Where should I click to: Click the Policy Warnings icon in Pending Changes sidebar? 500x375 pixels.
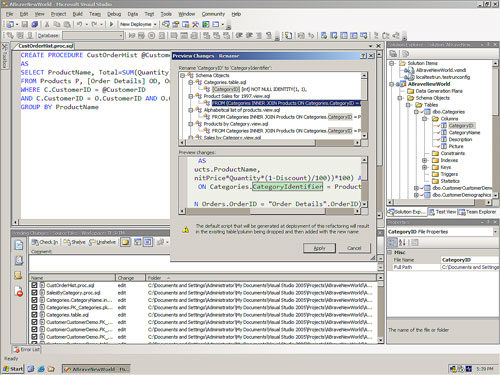point(19,291)
